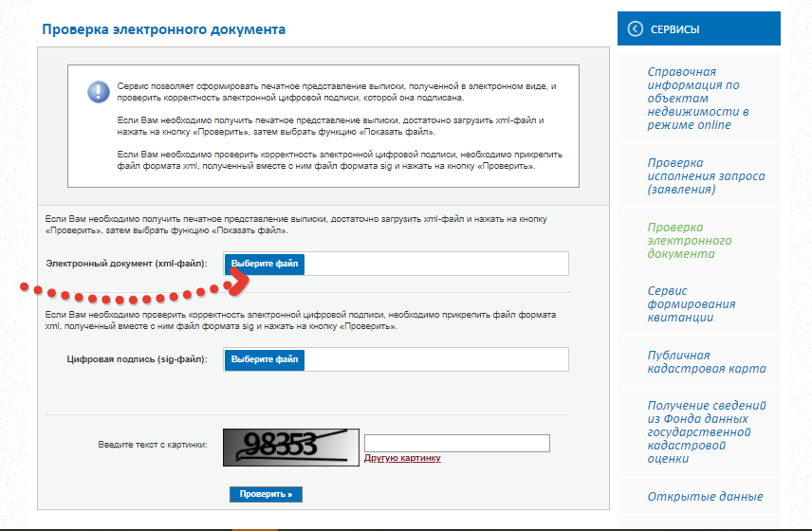Click the 'Проверка электронного документа' page heading
This screenshot has height=531, width=812.
click(163, 29)
